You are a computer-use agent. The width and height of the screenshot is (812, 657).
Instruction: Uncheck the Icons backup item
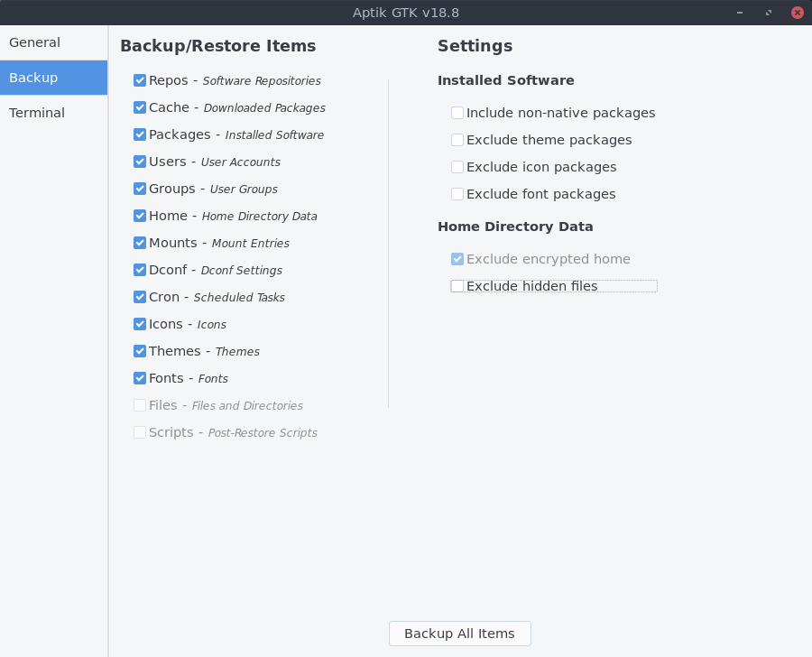(x=140, y=324)
